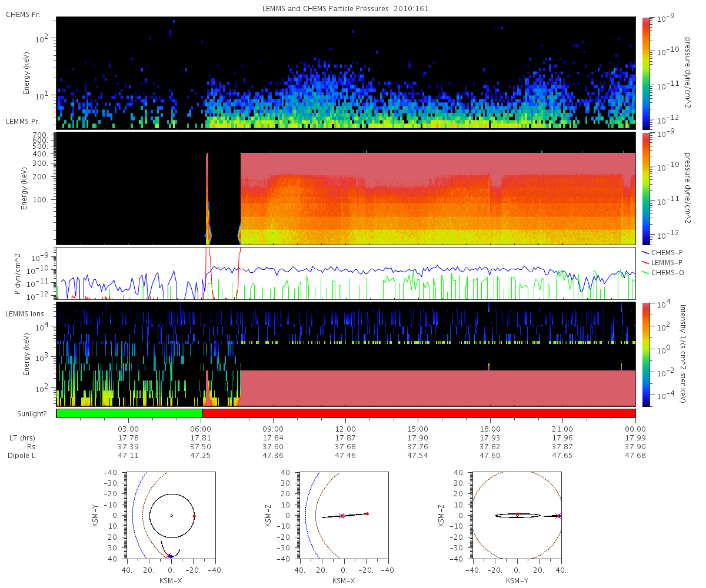
Task: Click the "Sunlight?" row label
Action: (x=31, y=414)
